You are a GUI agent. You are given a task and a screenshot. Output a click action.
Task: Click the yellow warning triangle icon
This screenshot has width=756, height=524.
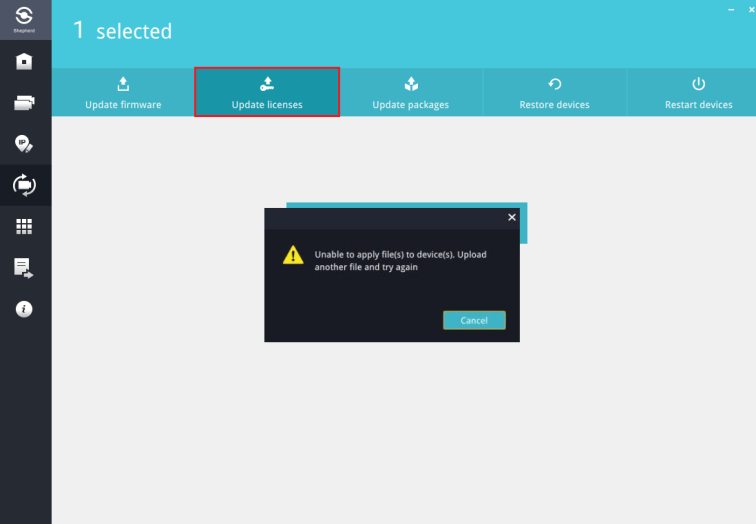click(292, 256)
